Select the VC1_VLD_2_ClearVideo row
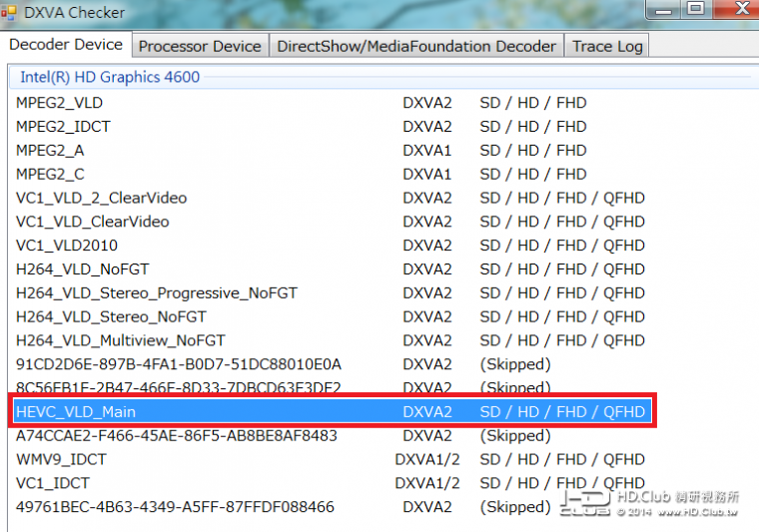Screen dimensions: 759x532 [101, 198]
